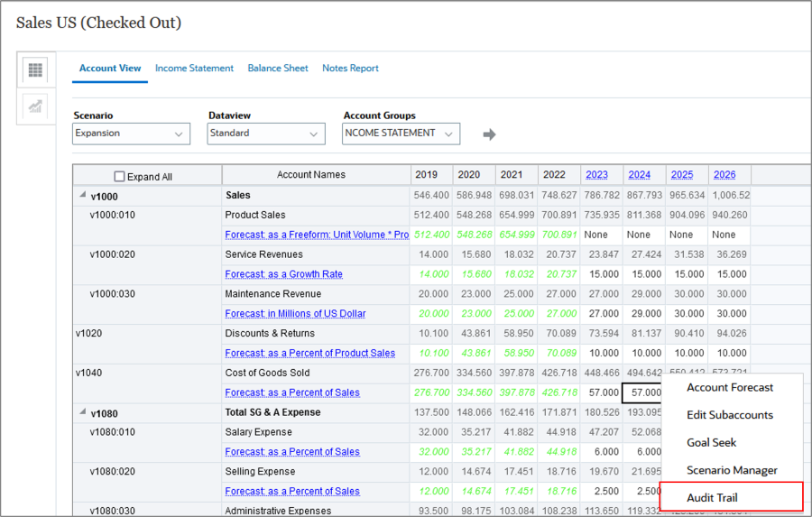The width and height of the screenshot is (812, 517).
Task: Click the 2023 column header link
Action: (x=596, y=174)
